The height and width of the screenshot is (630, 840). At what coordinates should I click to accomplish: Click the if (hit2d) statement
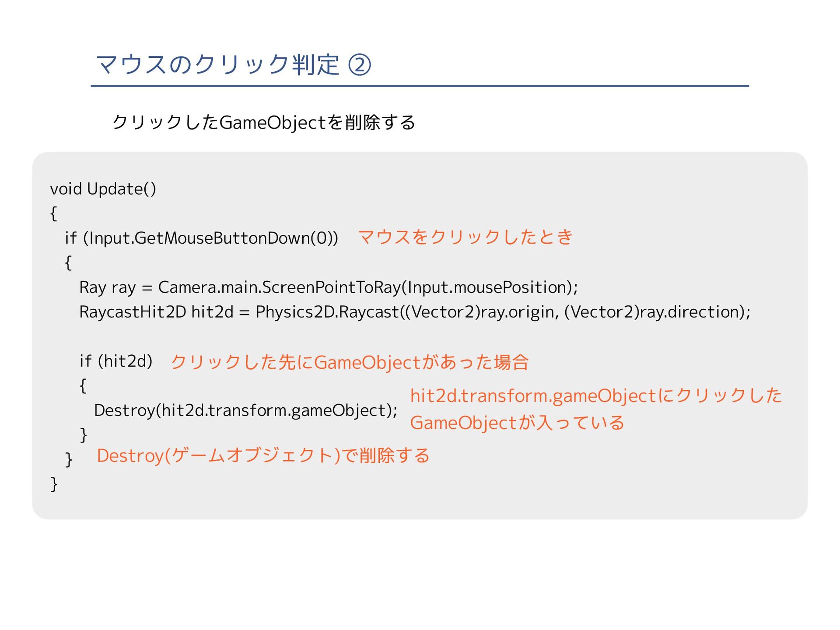click(116, 361)
